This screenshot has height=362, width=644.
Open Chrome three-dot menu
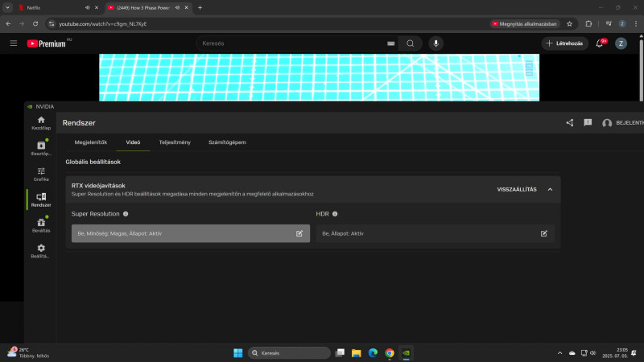[x=636, y=24]
